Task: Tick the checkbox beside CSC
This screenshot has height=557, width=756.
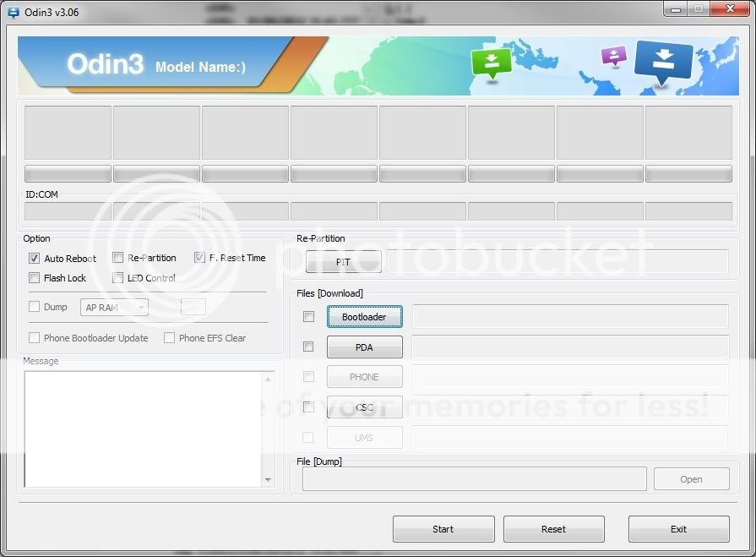Action: (x=309, y=407)
